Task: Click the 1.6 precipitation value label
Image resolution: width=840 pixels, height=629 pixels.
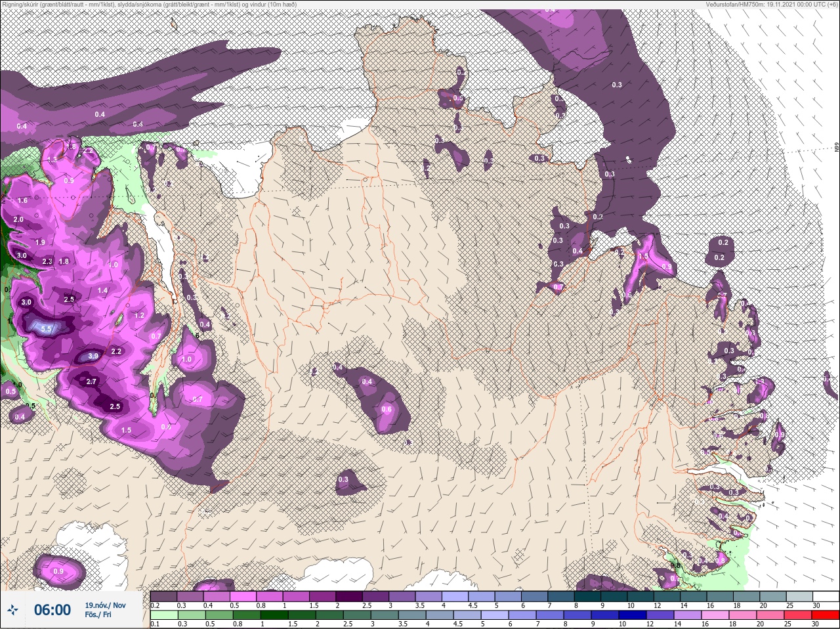Action: tap(22, 200)
